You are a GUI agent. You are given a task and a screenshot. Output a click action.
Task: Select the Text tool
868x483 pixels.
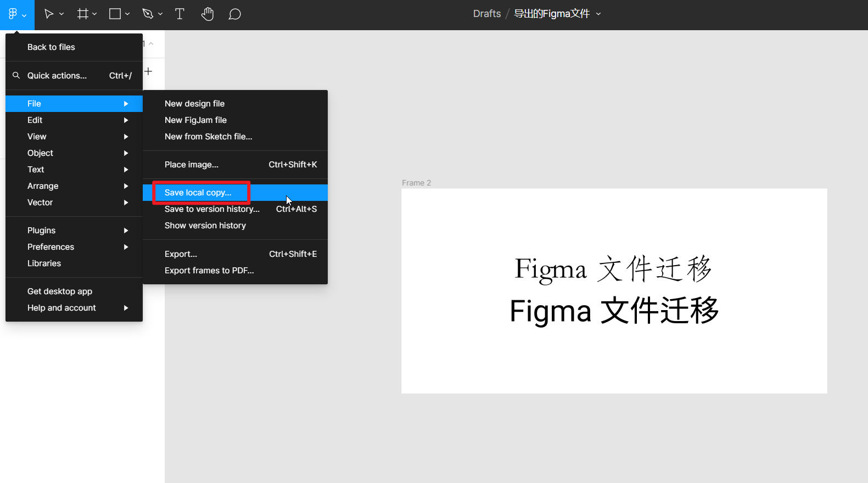180,14
